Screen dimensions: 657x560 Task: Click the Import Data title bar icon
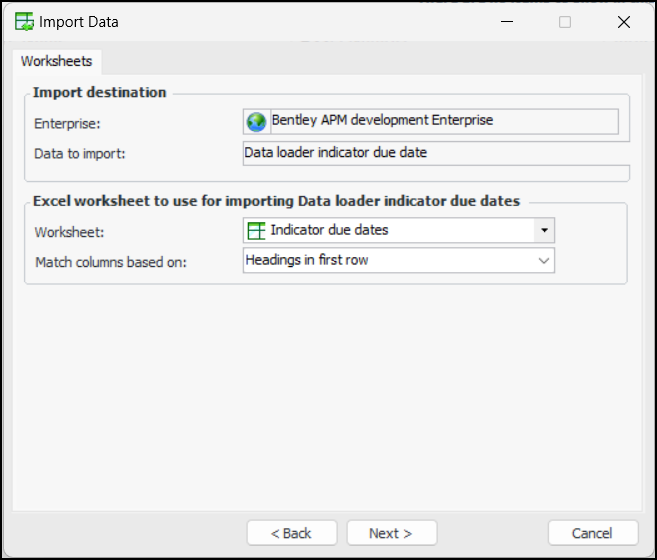pyautogui.click(x=25, y=21)
